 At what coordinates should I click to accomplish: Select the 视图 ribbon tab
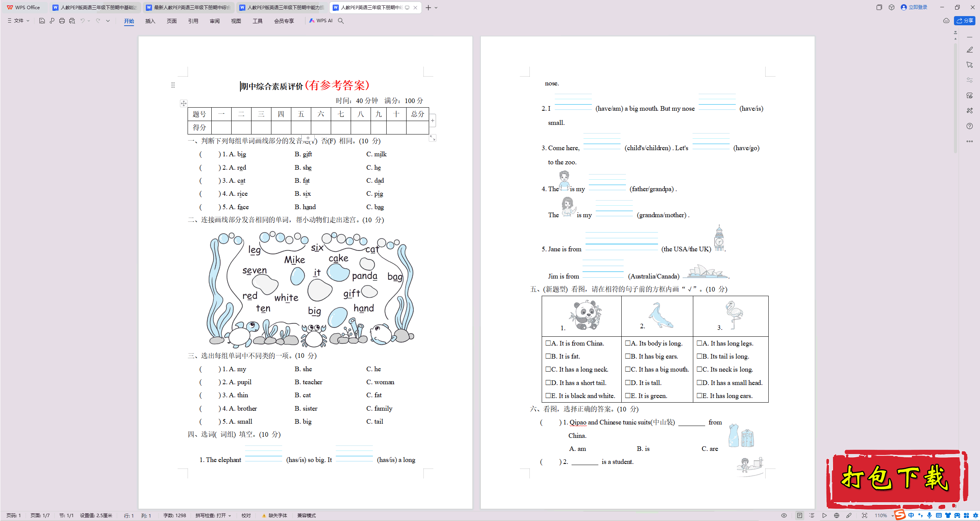click(x=236, y=21)
